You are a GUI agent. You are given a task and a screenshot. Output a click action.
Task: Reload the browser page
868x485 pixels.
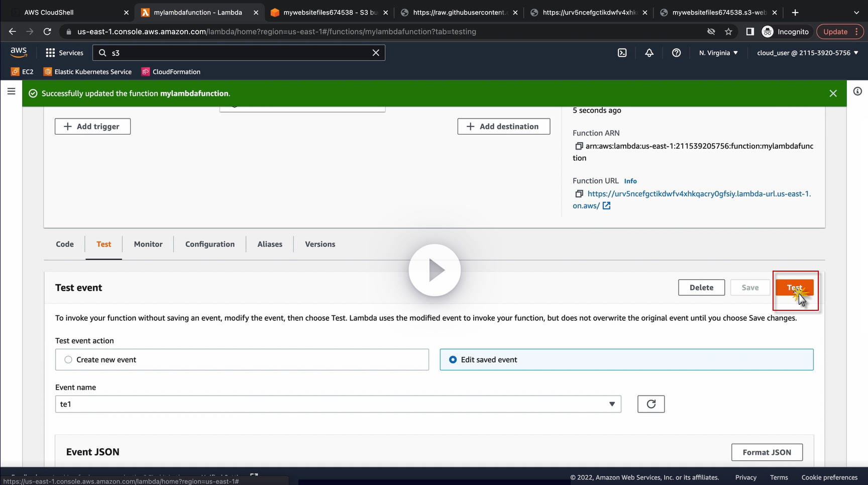pos(47,32)
